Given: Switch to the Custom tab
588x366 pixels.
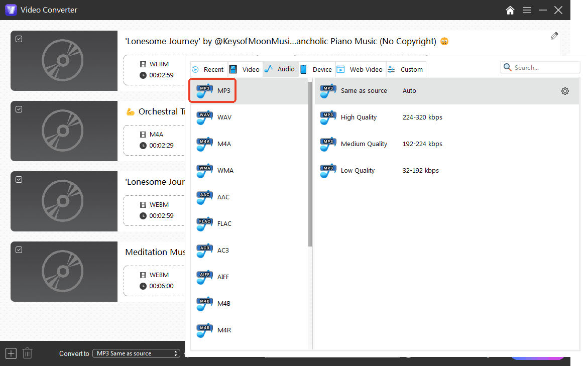Looking at the screenshot, I should coord(406,69).
